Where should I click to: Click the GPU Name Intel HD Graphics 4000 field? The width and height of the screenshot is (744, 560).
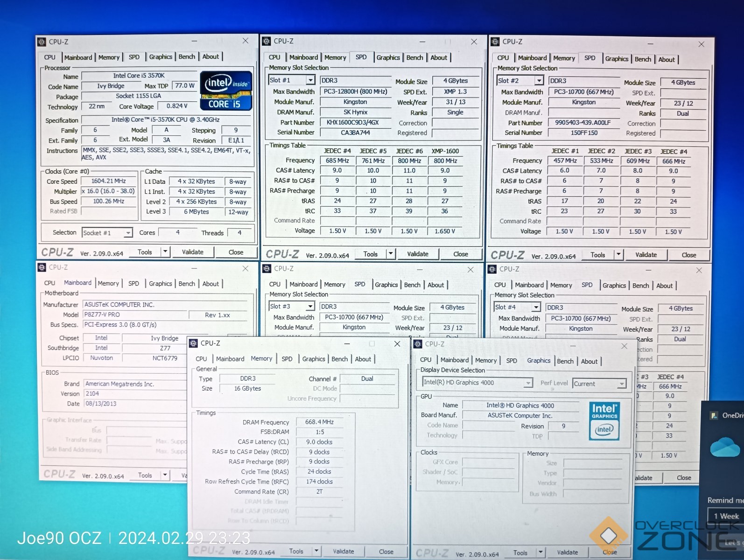click(520, 406)
